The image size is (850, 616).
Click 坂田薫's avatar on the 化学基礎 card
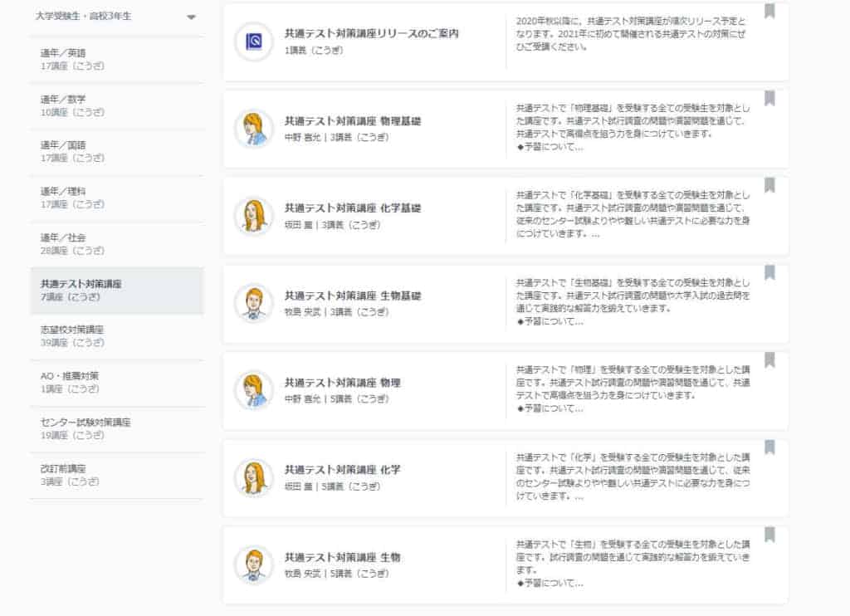[x=253, y=216]
